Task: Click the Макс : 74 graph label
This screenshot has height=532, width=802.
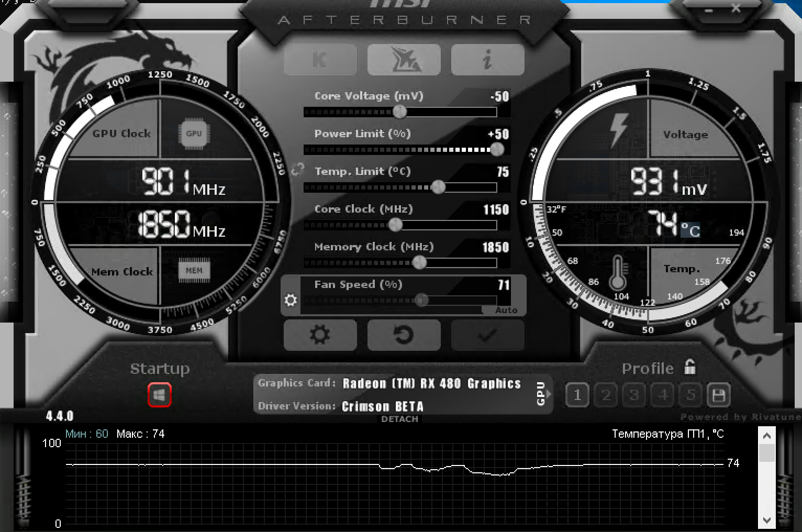Action: click(x=140, y=434)
